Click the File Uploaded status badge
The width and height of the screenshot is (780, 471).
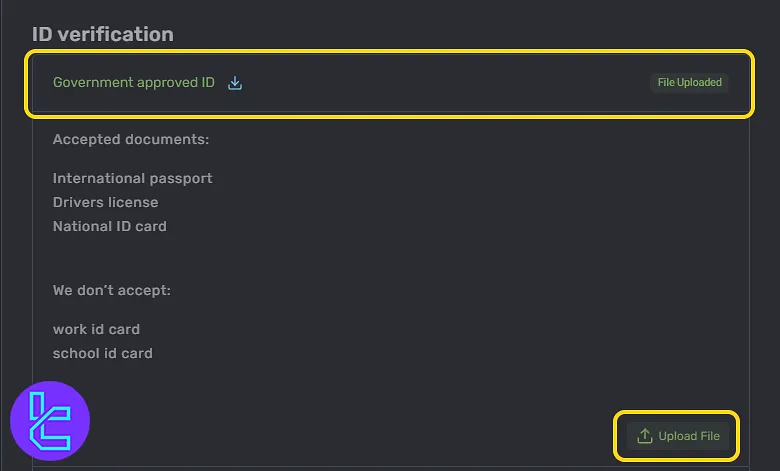pos(689,82)
